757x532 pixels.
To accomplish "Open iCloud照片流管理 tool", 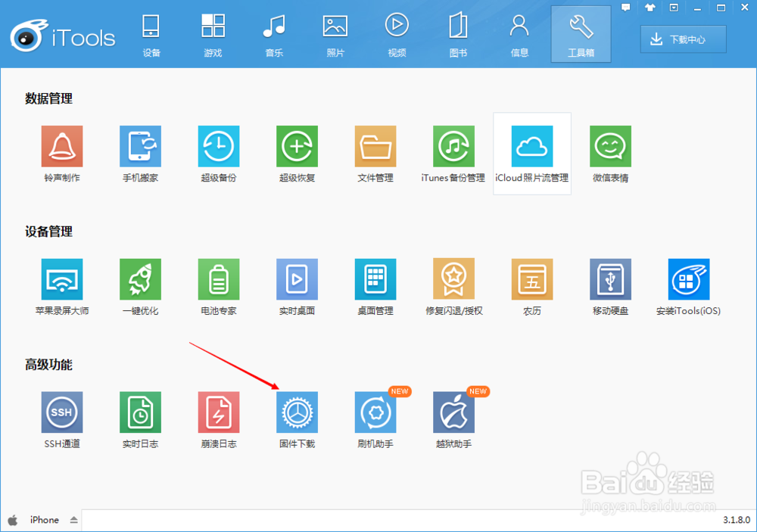I will [532, 146].
